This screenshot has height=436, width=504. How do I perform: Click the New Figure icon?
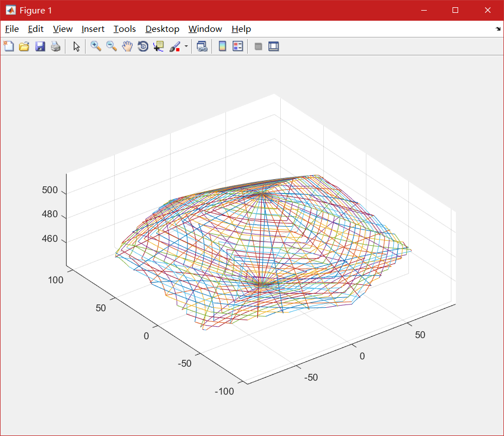(x=9, y=46)
